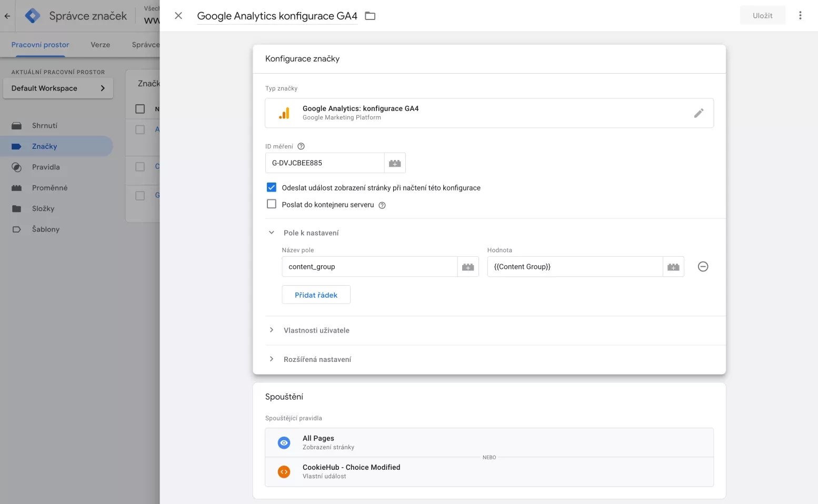Toggle select-all checkbox in tags table header
The image size is (818, 504).
(140, 109)
